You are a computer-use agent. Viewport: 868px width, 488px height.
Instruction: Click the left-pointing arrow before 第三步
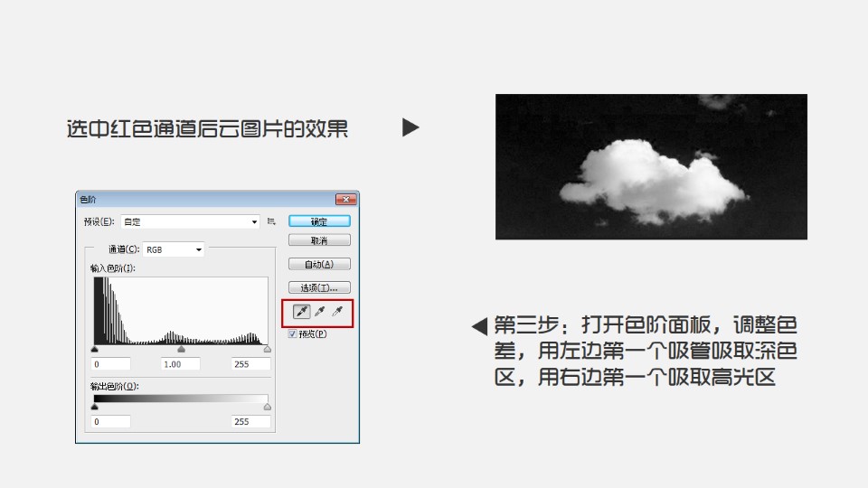(480, 325)
